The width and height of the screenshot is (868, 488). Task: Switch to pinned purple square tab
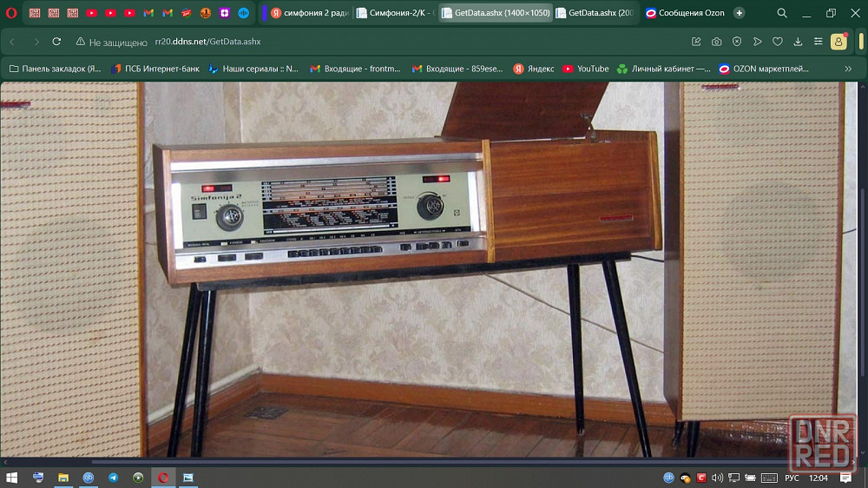click(x=224, y=13)
